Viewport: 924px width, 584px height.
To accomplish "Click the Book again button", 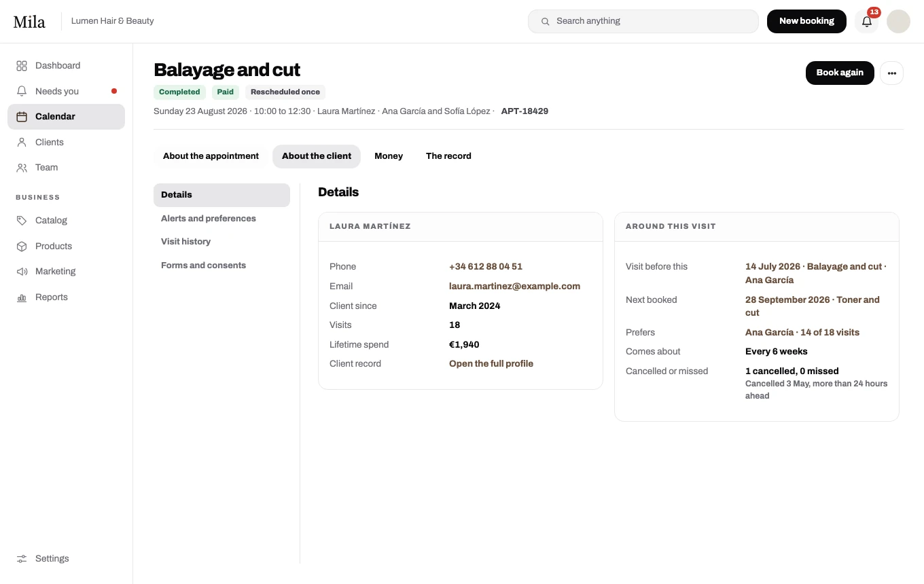I will pyautogui.click(x=840, y=73).
